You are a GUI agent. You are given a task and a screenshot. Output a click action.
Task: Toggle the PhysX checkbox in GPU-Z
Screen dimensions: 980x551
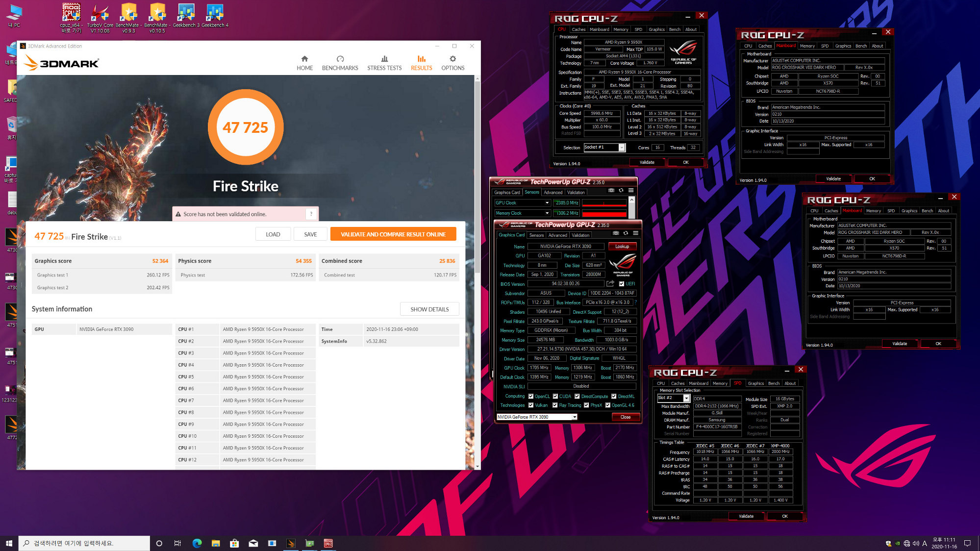click(x=586, y=405)
